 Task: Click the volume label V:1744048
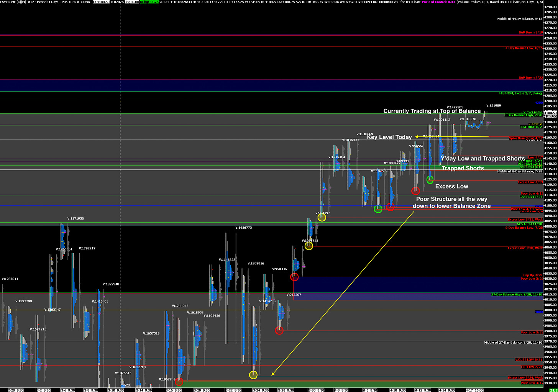pos(180,306)
